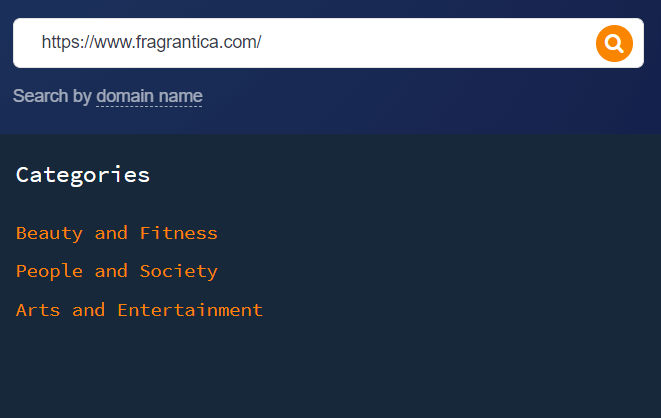
Task: Select the word 'Fitness' in the first category
Action: click(179, 233)
